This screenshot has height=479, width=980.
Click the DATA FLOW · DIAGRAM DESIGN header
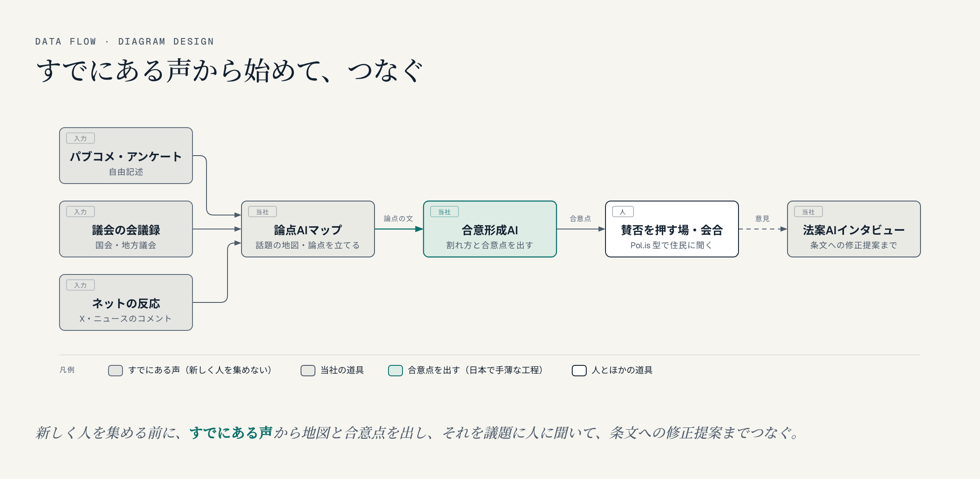[125, 42]
